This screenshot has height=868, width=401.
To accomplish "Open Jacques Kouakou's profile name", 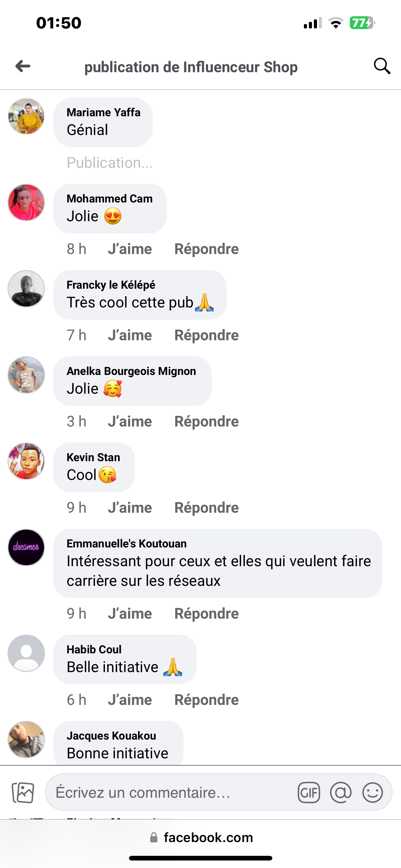I will pos(111,736).
